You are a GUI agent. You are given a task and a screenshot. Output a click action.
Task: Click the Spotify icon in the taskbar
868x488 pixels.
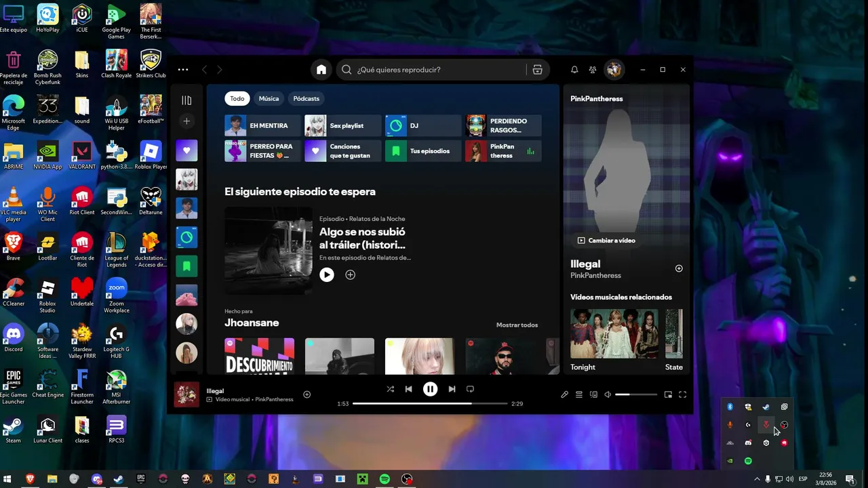384,479
